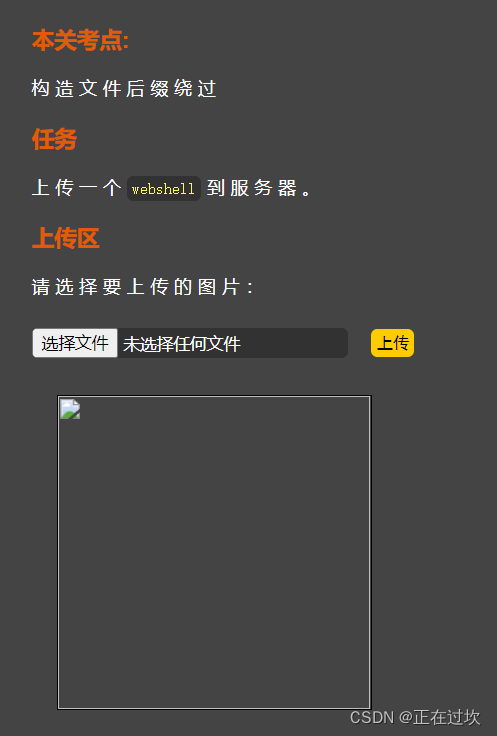Viewport: 497px width, 736px height.
Task: Click the 选择文件 file chooser button
Action: click(x=75, y=343)
